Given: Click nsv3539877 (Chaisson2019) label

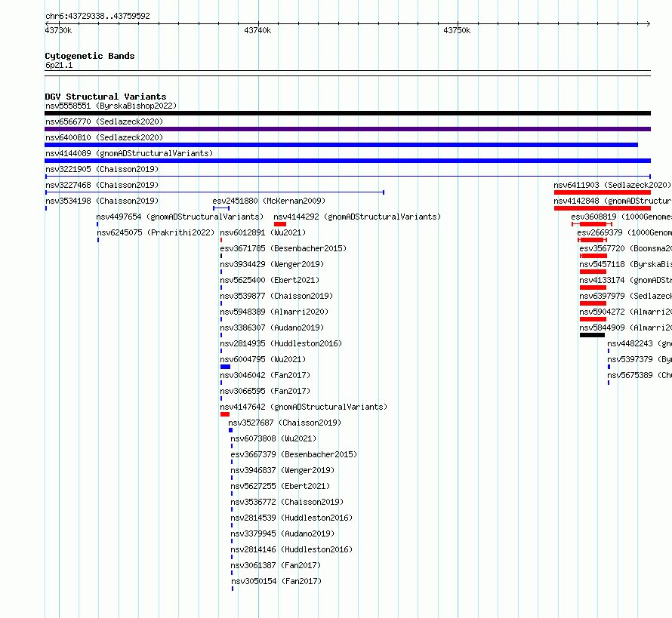Looking at the screenshot, I should coord(276,296).
